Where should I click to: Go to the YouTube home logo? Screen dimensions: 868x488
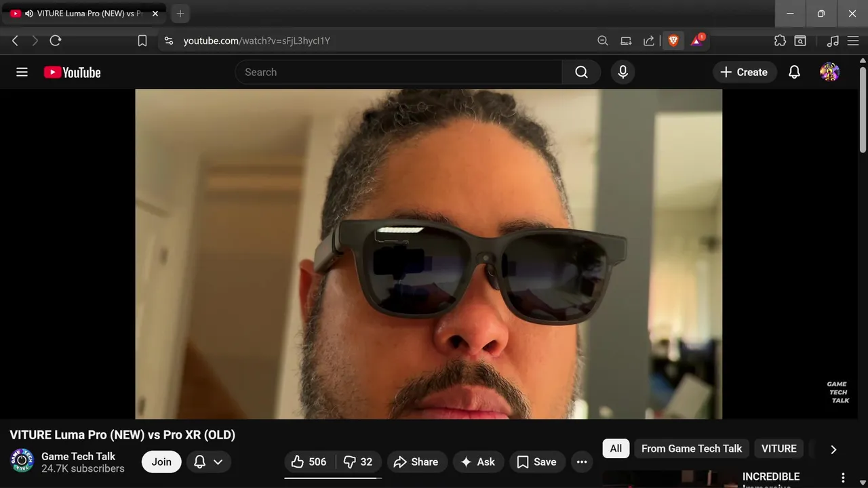tap(72, 73)
